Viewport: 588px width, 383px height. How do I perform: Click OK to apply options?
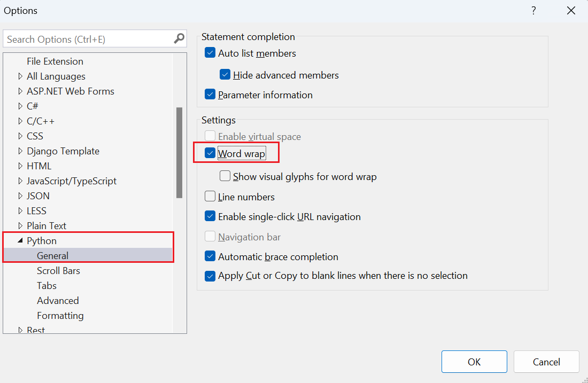474,362
